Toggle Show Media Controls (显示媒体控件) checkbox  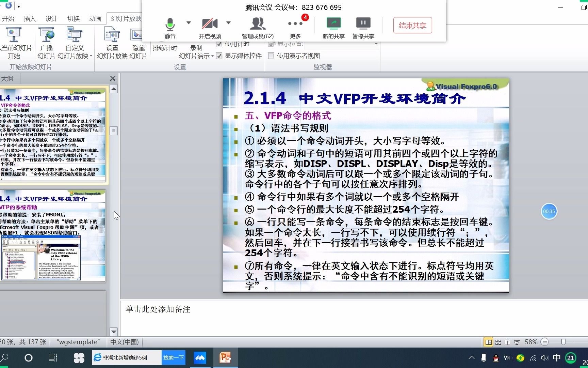[219, 56]
